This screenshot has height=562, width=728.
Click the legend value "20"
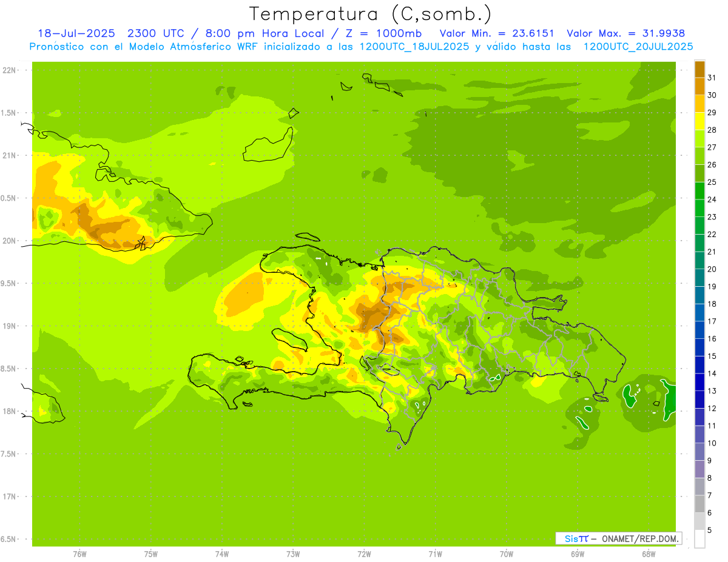(712, 269)
